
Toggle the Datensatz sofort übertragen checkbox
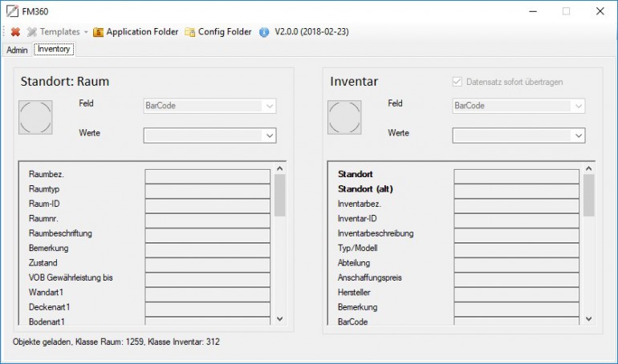(x=457, y=82)
